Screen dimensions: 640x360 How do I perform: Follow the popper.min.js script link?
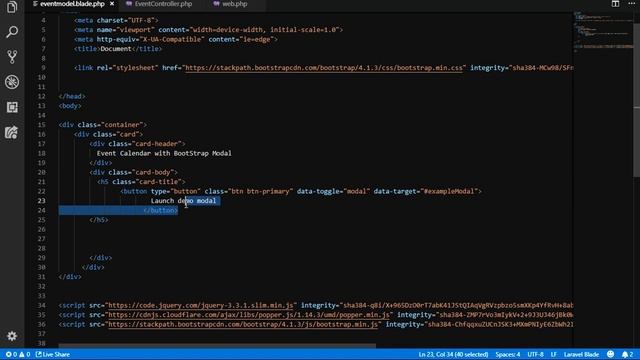click(x=249, y=315)
